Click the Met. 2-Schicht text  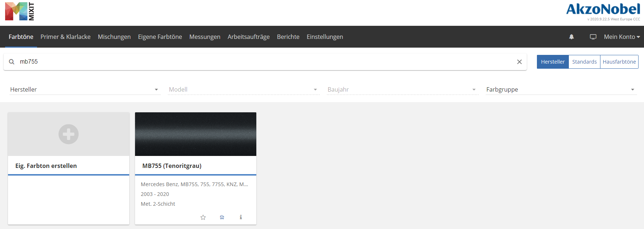point(158,204)
